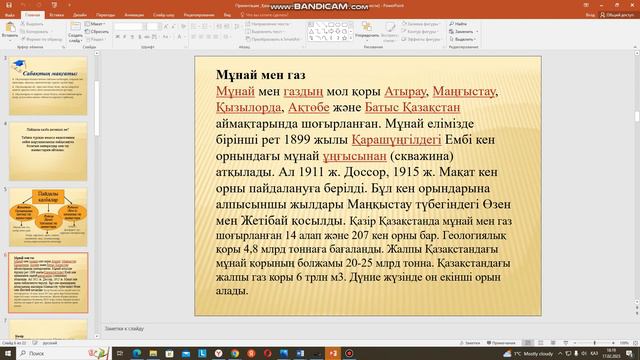Click the Reset (Сбросить) slide button
Viewport: 640px width, 360px height.
[97, 31]
